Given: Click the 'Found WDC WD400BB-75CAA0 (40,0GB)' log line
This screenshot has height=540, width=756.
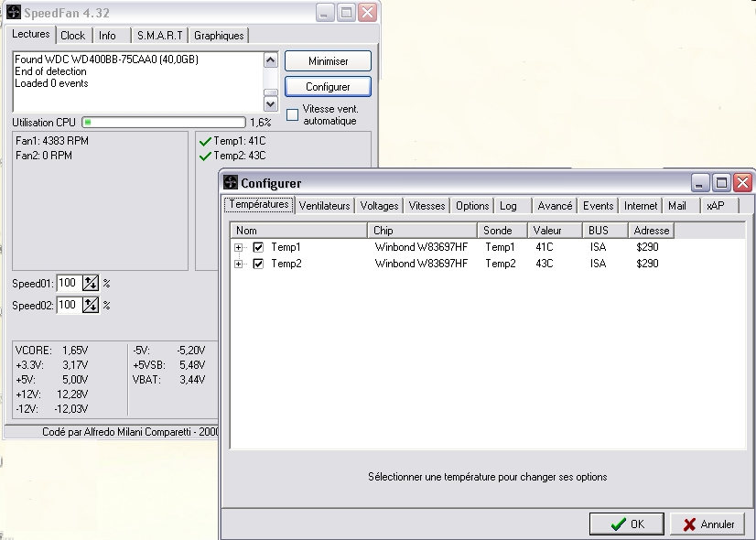Looking at the screenshot, I should [x=106, y=59].
